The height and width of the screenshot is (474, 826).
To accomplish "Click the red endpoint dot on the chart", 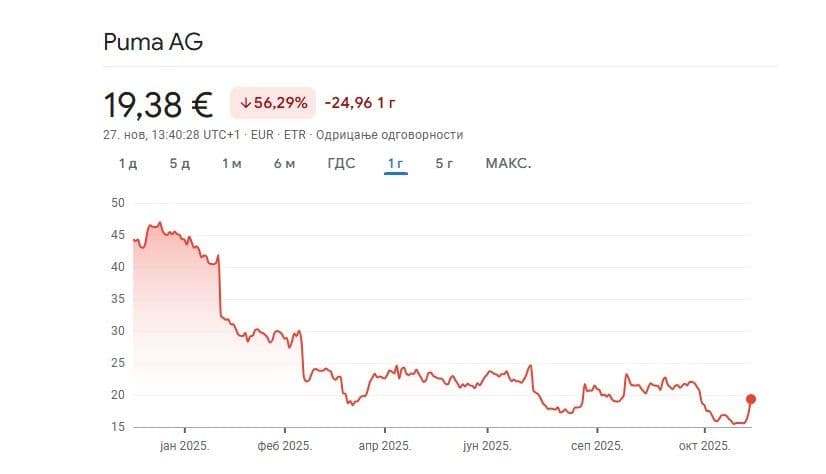I will click(751, 399).
